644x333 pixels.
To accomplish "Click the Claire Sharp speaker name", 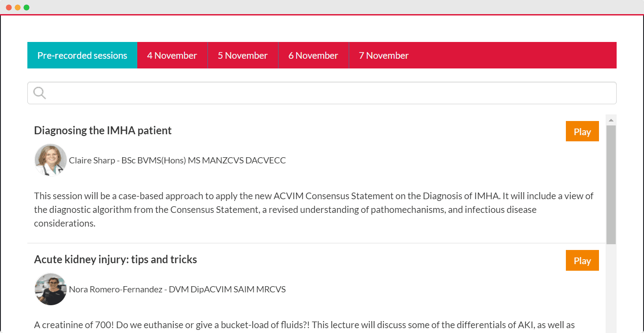I will [177, 161].
